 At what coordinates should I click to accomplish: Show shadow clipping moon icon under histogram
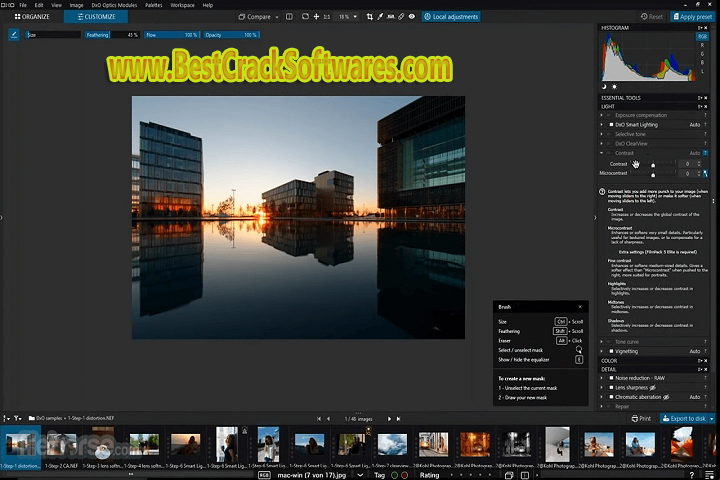(x=604, y=86)
